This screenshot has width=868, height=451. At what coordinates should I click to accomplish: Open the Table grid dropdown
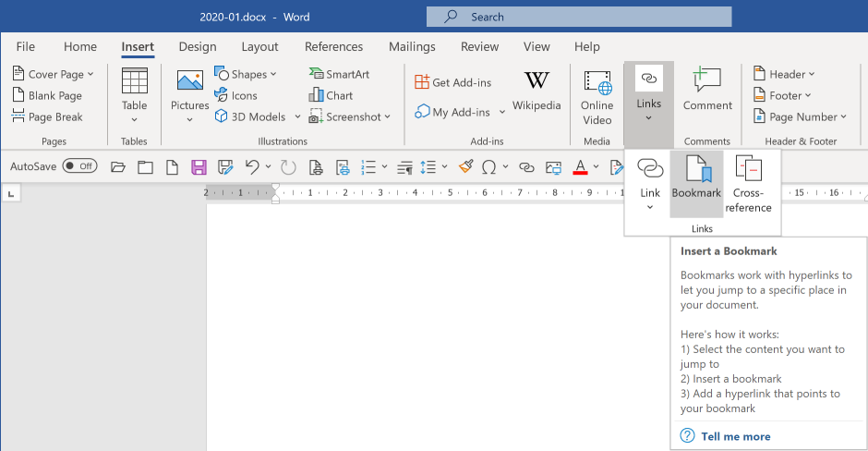pos(135,96)
